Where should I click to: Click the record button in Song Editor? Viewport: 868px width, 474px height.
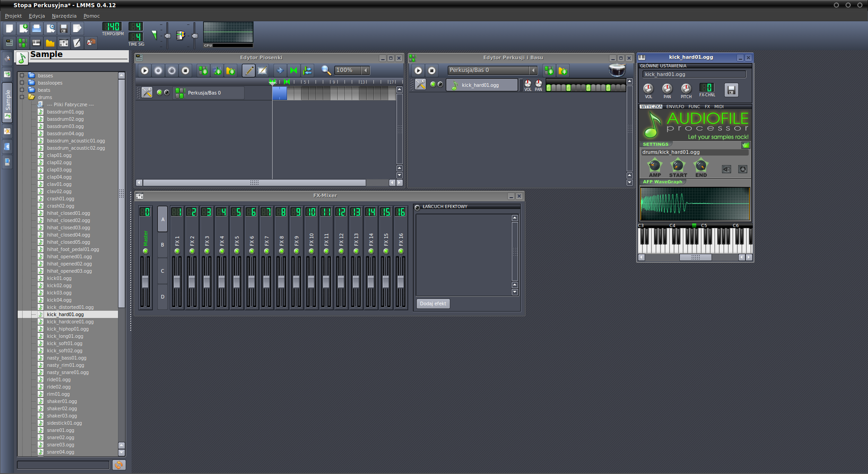coord(158,71)
